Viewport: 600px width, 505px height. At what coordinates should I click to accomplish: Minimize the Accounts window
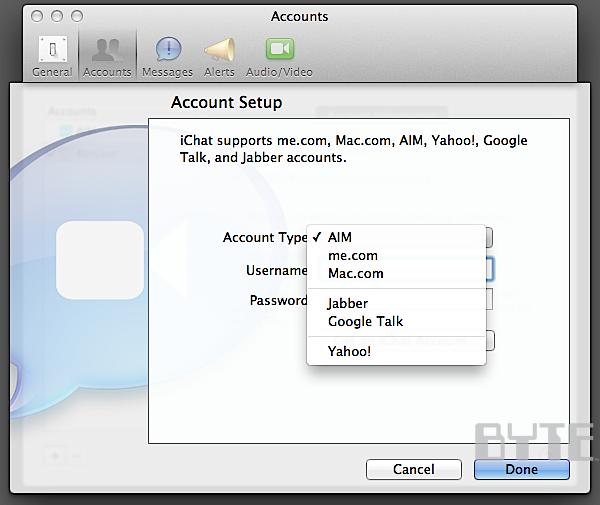pyautogui.click(x=57, y=16)
